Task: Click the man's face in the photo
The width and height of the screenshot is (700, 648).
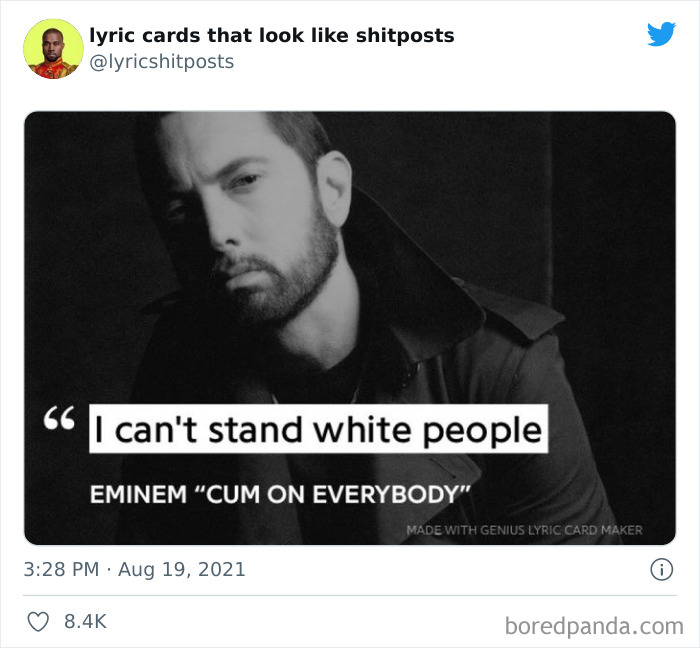Action: tap(250, 223)
